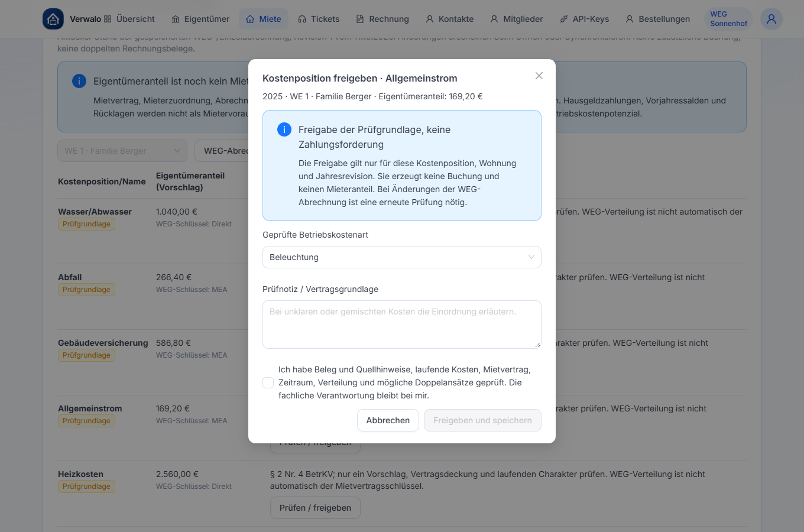Click Prüfen / freigeben for Heizkosten
The height and width of the screenshot is (532, 804).
click(x=315, y=508)
